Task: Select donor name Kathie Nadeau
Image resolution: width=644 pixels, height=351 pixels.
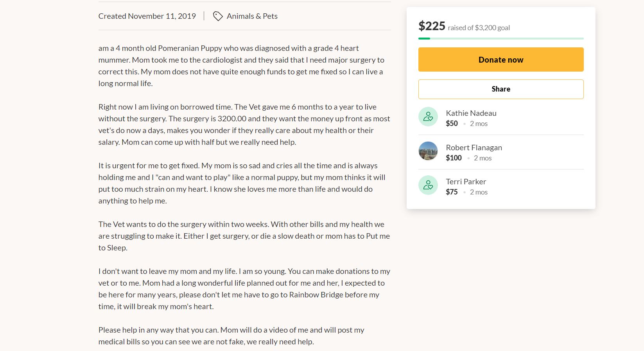Action: [471, 113]
